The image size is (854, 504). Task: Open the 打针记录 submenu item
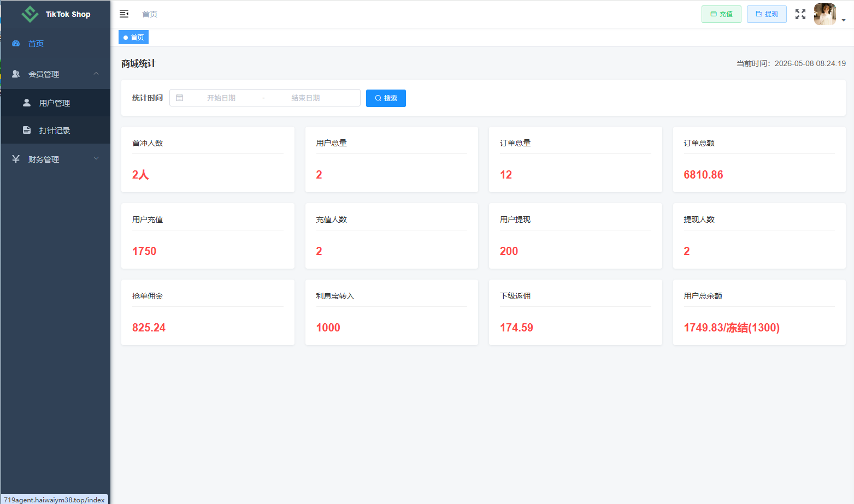55,130
